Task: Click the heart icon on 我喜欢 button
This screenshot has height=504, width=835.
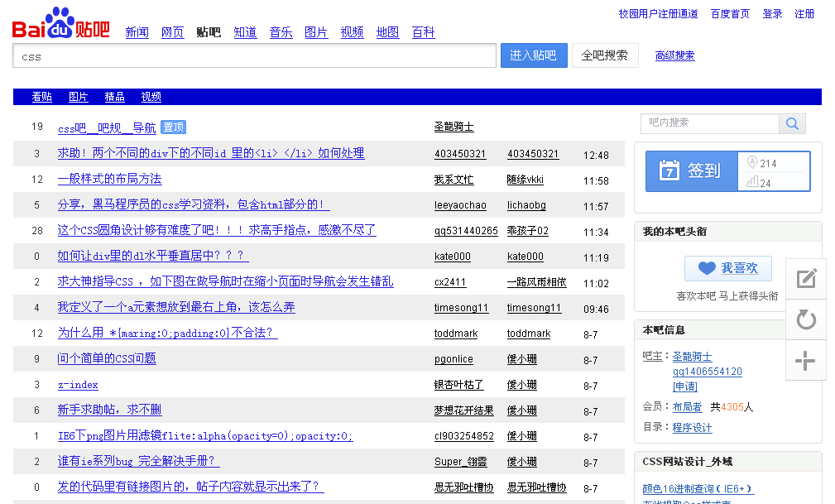Action: 707,268
